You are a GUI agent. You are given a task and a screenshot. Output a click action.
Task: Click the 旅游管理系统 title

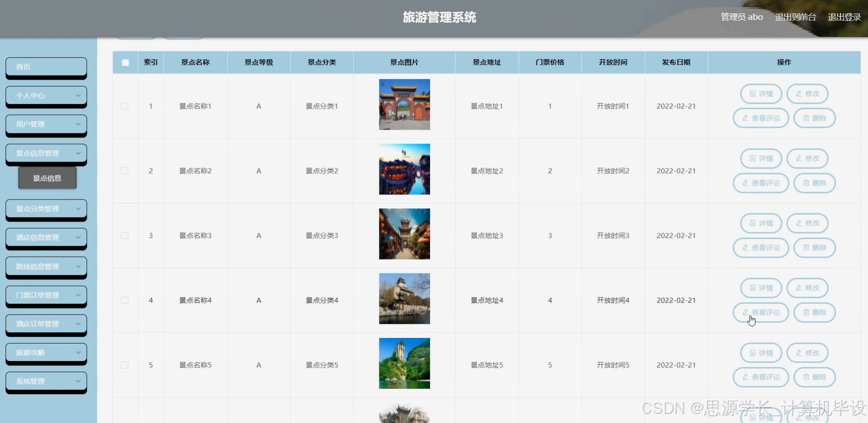coord(439,18)
